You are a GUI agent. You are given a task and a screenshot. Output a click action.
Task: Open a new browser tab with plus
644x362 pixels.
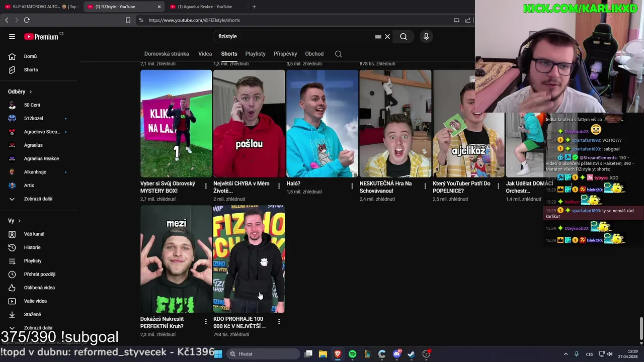click(254, 7)
